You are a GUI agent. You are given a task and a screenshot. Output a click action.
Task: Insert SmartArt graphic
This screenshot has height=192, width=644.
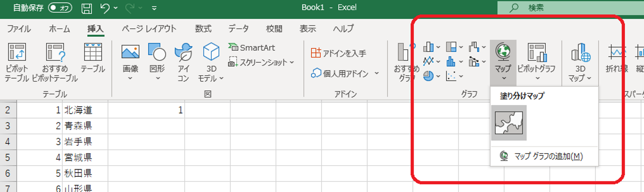(251, 47)
